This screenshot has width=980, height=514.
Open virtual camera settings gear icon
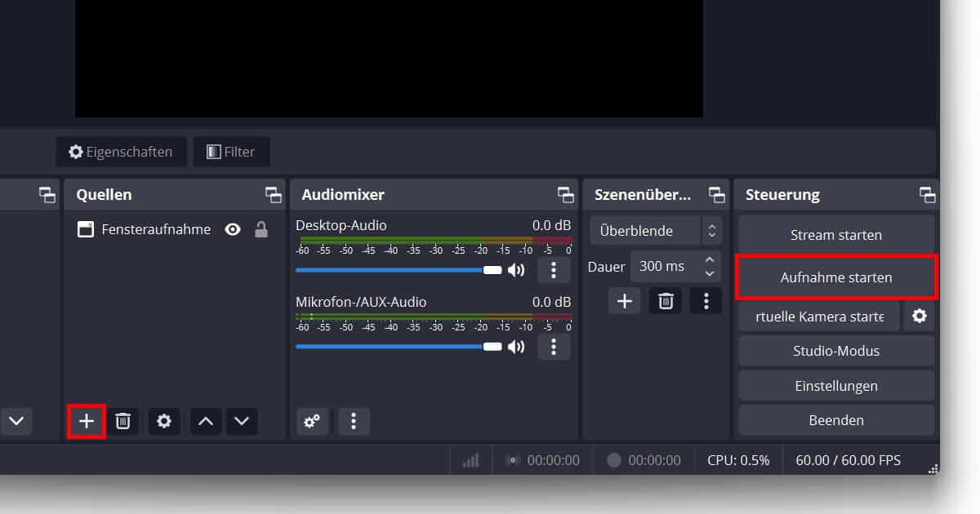(920, 316)
